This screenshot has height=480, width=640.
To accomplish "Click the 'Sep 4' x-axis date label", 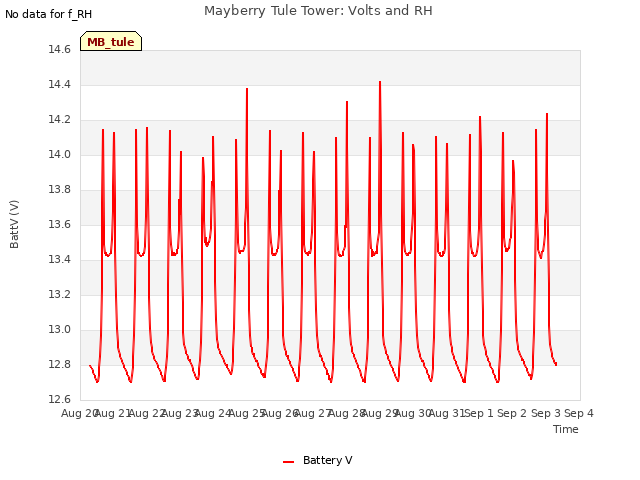I will pyautogui.click(x=579, y=413).
